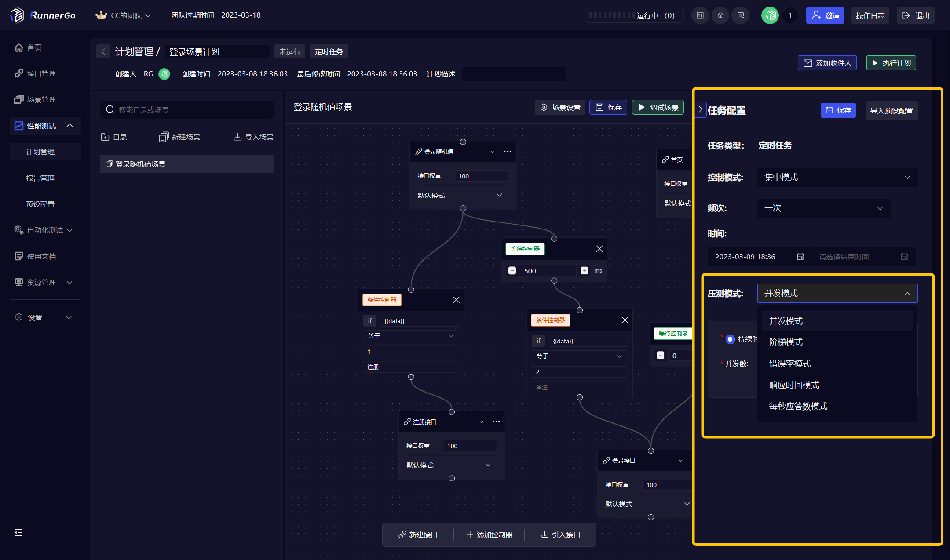The width and height of the screenshot is (950, 560).
Task: Click 调试场景 button
Action: [x=658, y=107]
